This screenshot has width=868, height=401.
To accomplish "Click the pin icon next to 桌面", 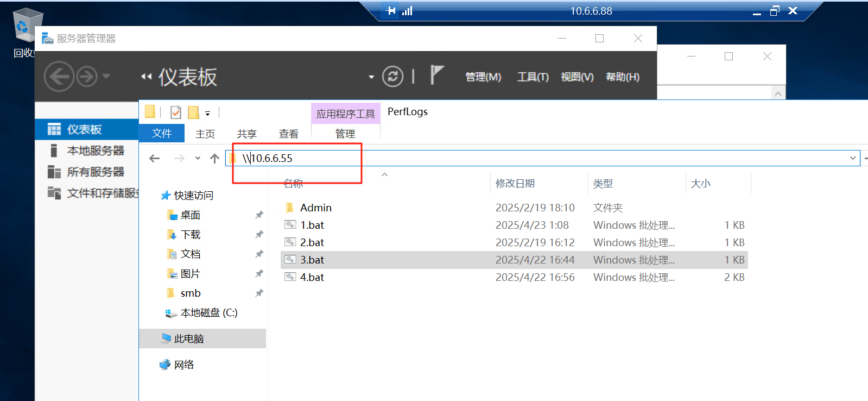I will (259, 215).
